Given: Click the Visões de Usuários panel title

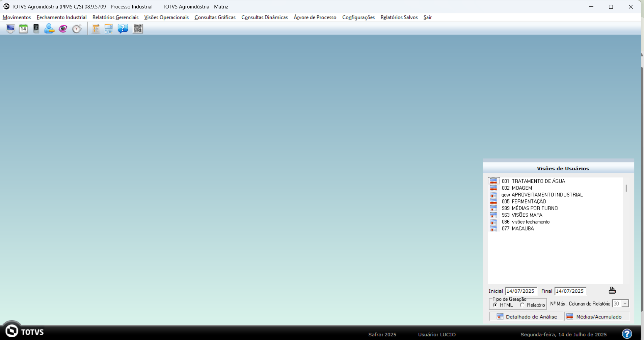Looking at the screenshot, I should (x=563, y=168).
